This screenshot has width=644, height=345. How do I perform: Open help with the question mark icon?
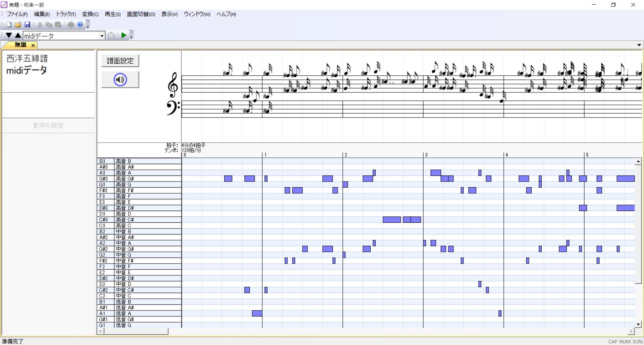80,24
